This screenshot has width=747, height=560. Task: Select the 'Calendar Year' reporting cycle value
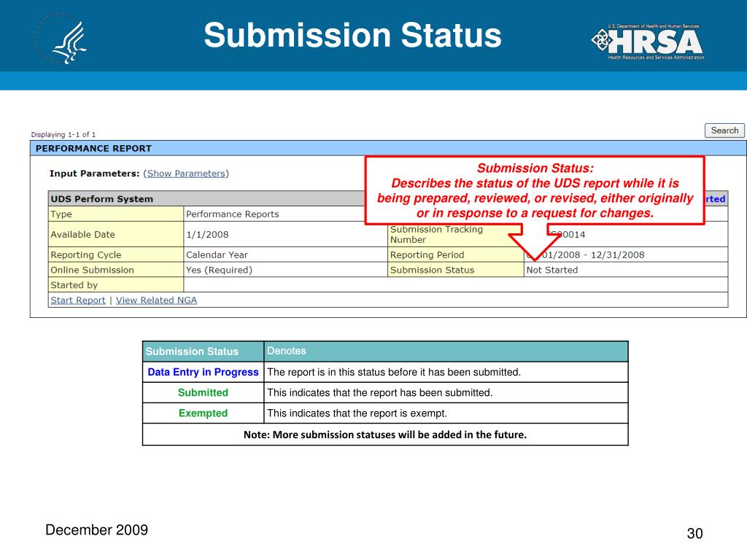tap(217, 254)
